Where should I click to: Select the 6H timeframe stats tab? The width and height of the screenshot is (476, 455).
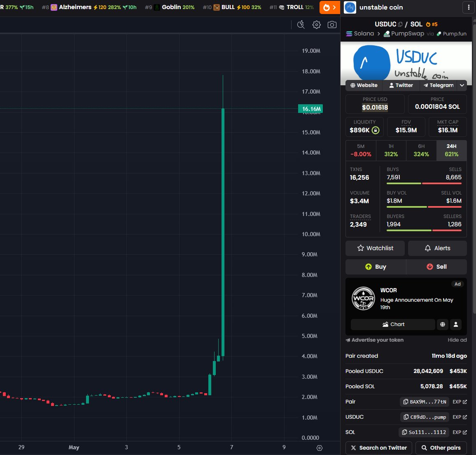[x=421, y=150]
